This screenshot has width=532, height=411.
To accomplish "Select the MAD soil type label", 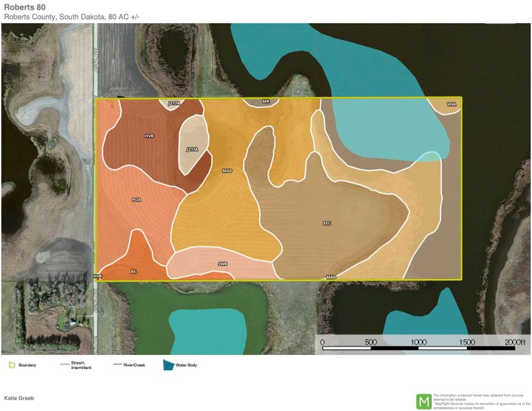I will coord(226,170).
